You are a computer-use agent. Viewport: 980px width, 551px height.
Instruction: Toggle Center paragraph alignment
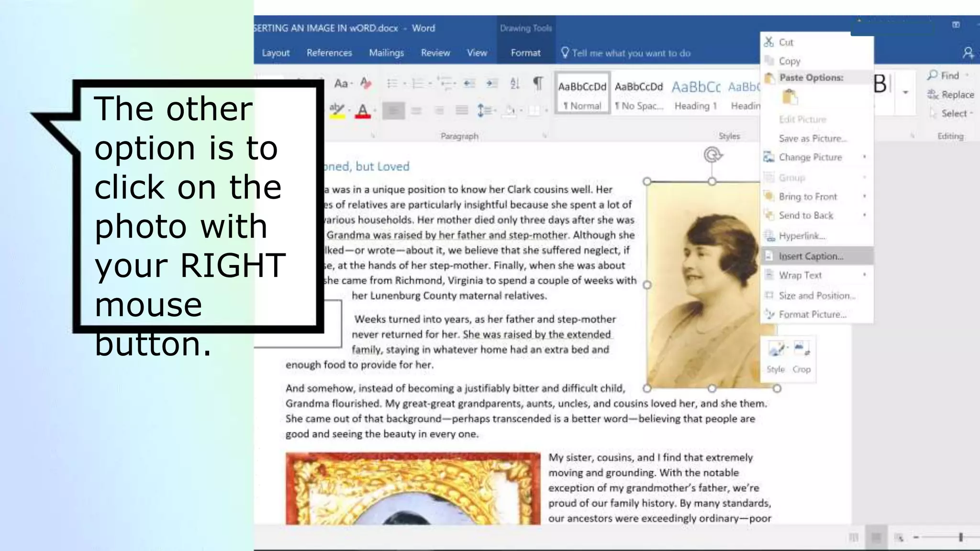point(416,111)
